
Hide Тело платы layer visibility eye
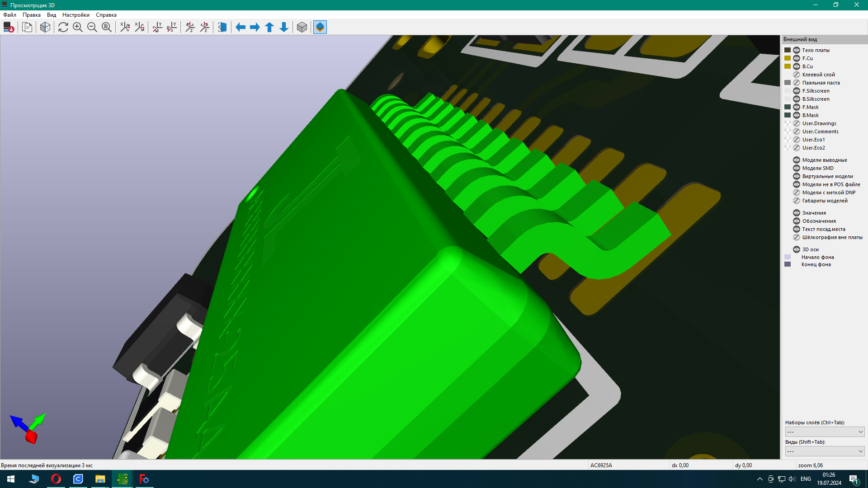coord(797,50)
